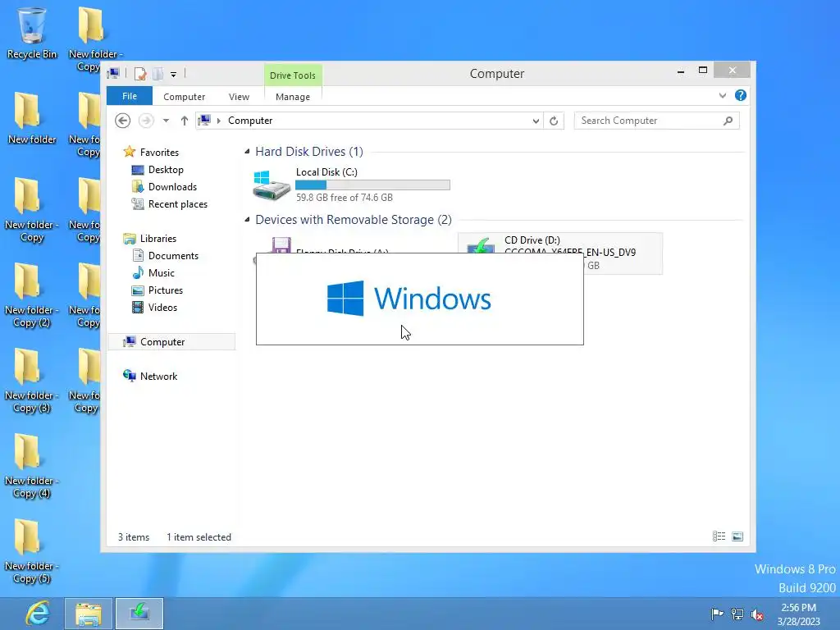Open File Explorer taskbar button
The height and width of the screenshot is (630, 840).
89,614
